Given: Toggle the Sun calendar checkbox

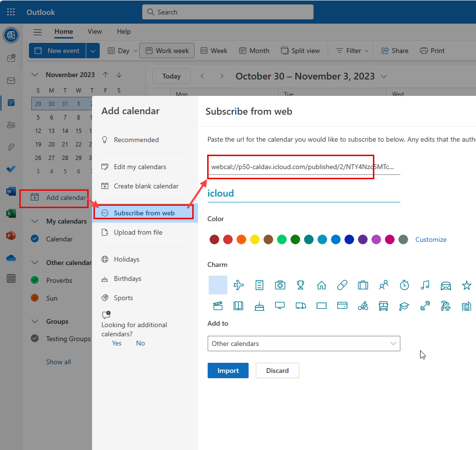Looking at the screenshot, I should pos(35,298).
